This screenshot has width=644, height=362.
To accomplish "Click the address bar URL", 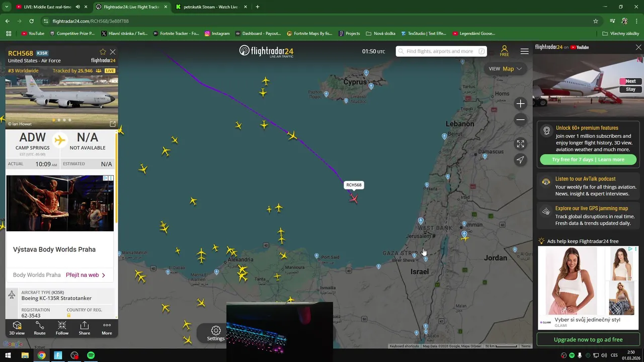I will click(91, 21).
